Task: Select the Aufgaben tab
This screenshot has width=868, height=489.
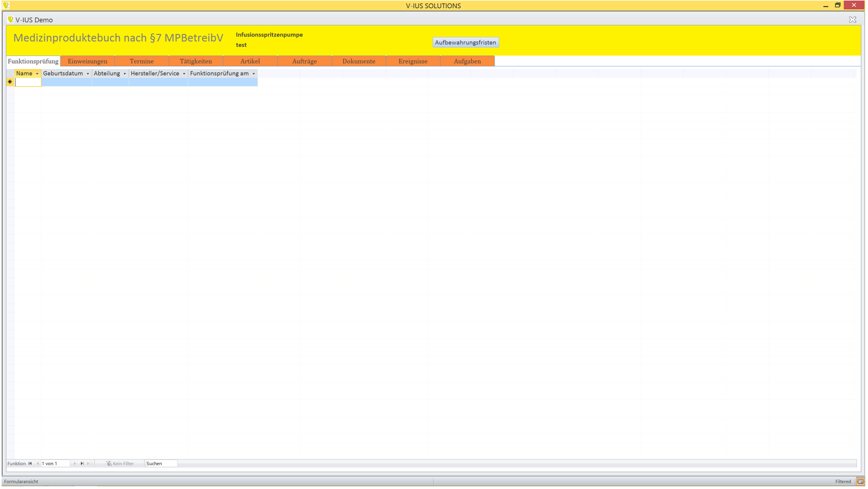Action: coord(467,62)
